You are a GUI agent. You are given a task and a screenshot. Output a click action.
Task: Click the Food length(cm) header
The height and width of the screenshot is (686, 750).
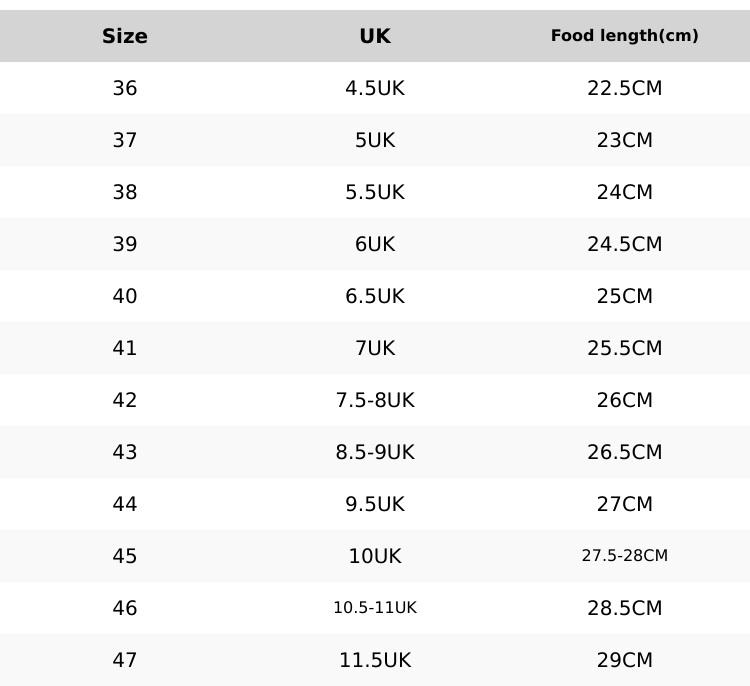click(625, 36)
